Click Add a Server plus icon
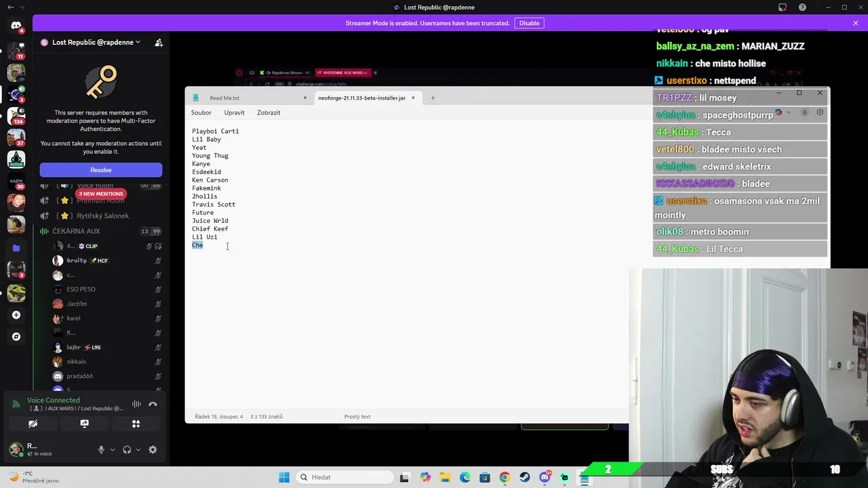The width and height of the screenshot is (868, 488). (x=16, y=314)
